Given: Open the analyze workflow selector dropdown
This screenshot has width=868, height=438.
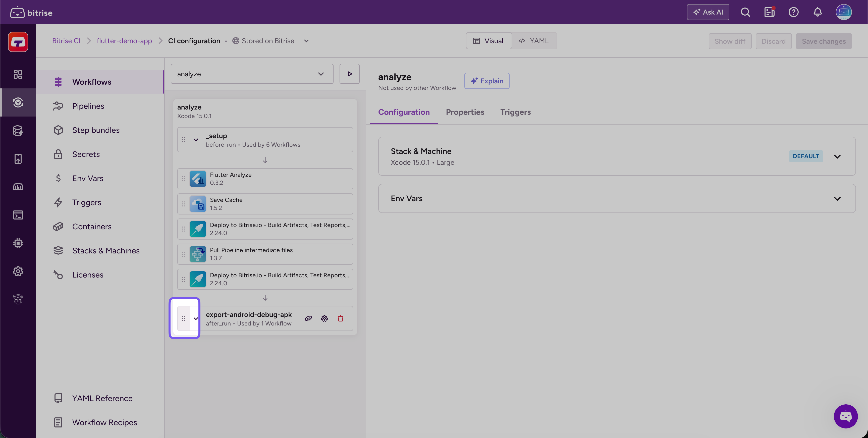Looking at the screenshot, I should (x=252, y=74).
